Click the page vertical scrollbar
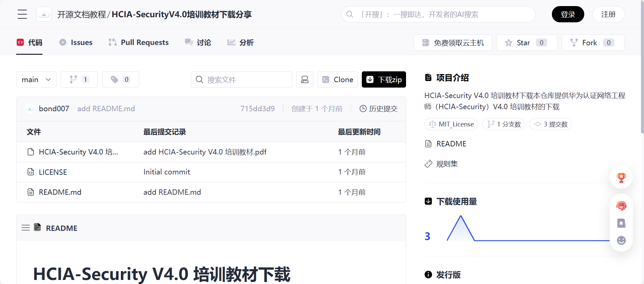The image size is (644, 284). (x=642, y=68)
